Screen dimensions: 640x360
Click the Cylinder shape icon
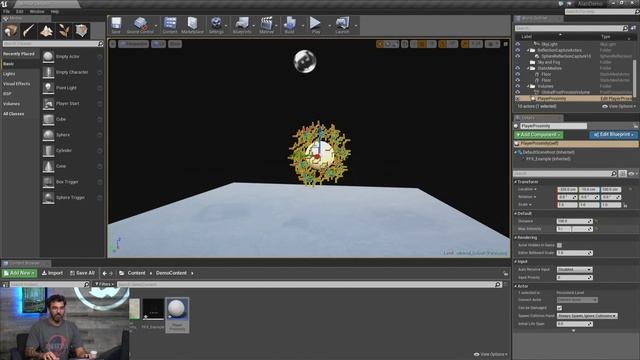click(x=48, y=151)
